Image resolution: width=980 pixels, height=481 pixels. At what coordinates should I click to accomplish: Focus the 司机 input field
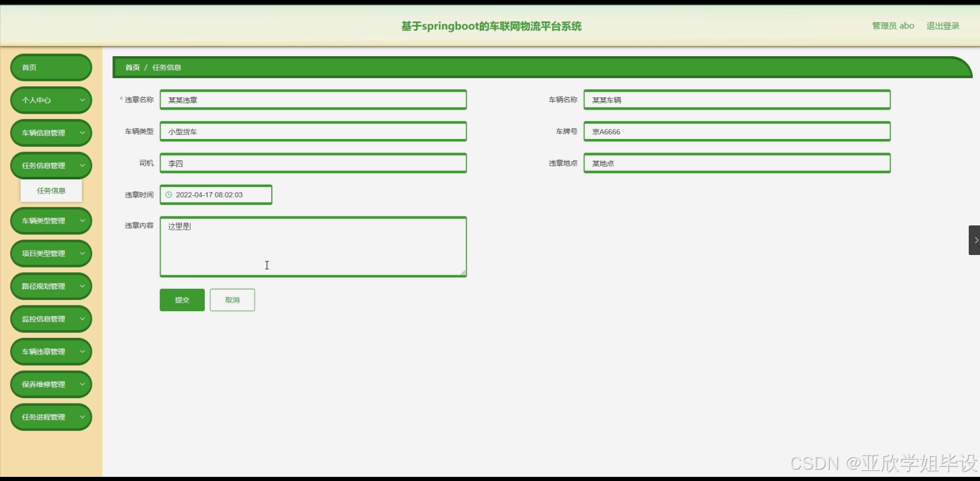[313, 163]
